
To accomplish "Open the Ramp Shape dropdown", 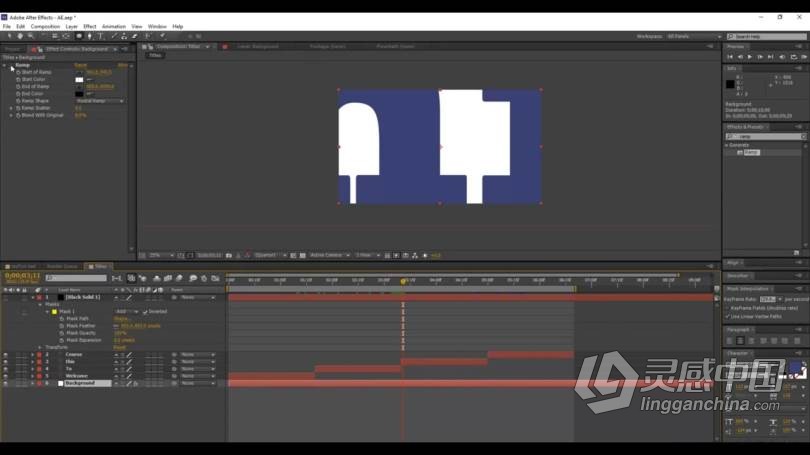I will coord(100,101).
